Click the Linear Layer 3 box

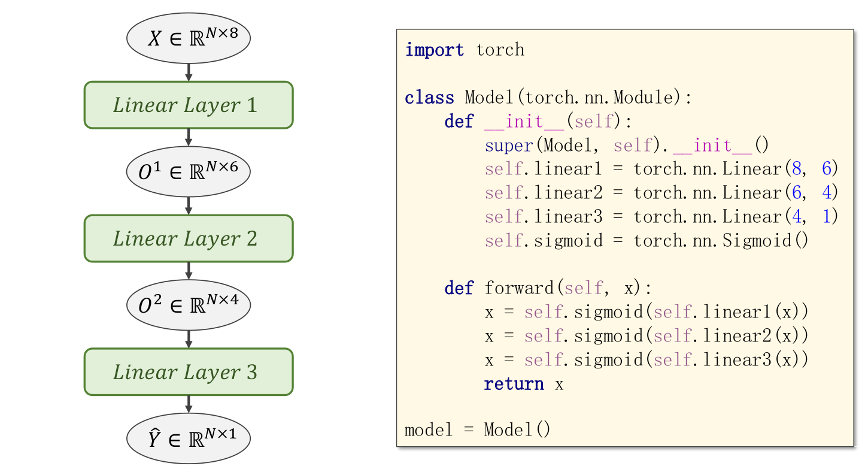tap(189, 372)
